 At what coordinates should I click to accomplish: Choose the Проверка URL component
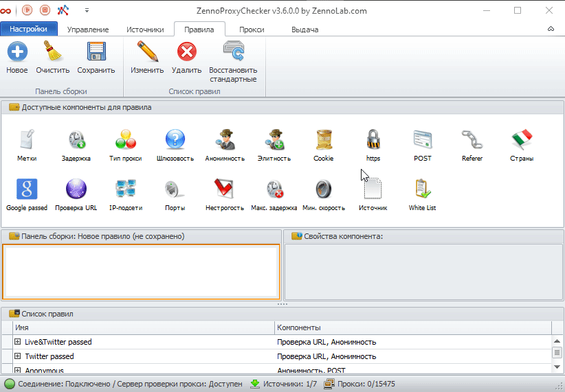pyautogui.click(x=76, y=189)
